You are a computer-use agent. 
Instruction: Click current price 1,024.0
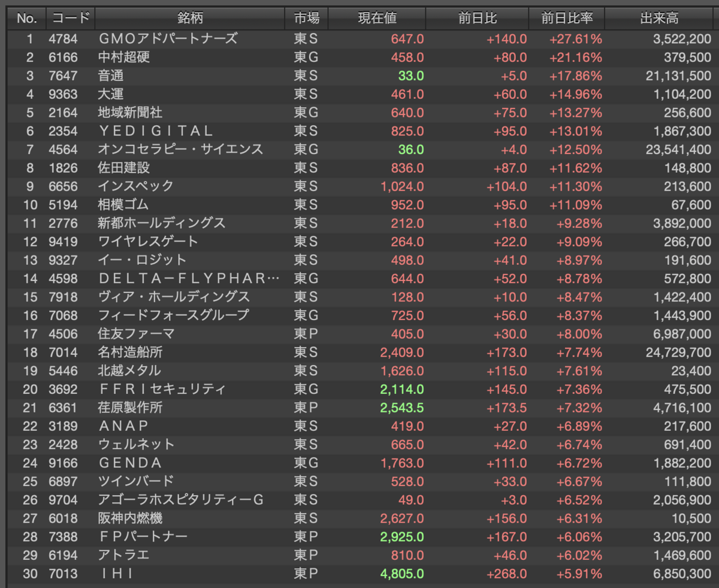click(402, 186)
